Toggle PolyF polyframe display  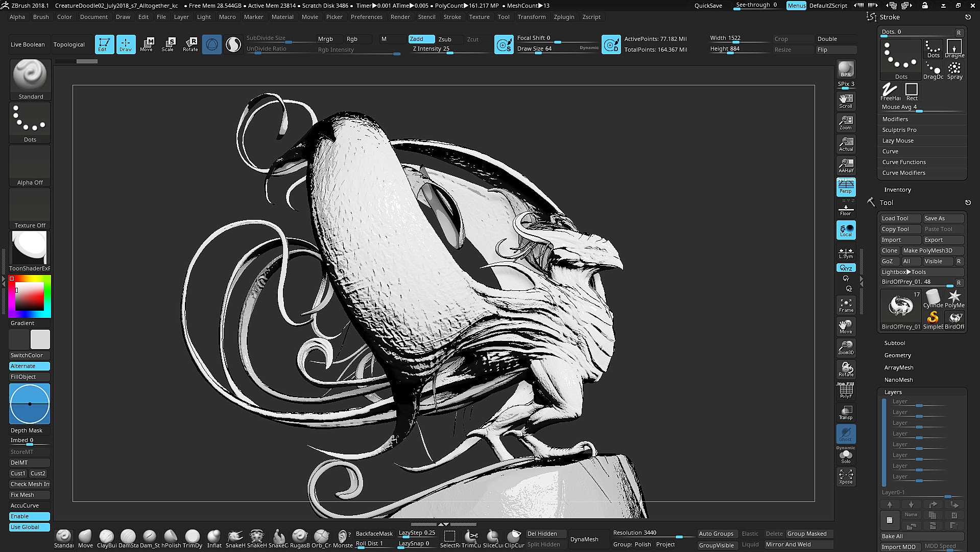click(x=846, y=390)
